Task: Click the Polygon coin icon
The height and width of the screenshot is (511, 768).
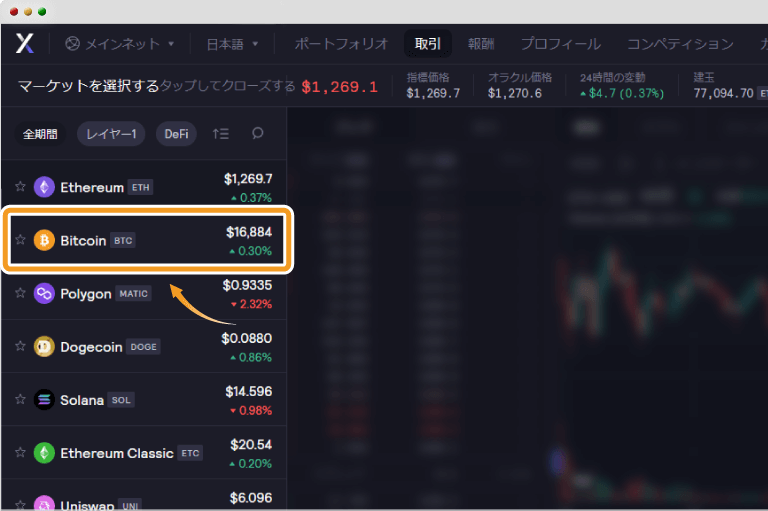Action: 44,293
